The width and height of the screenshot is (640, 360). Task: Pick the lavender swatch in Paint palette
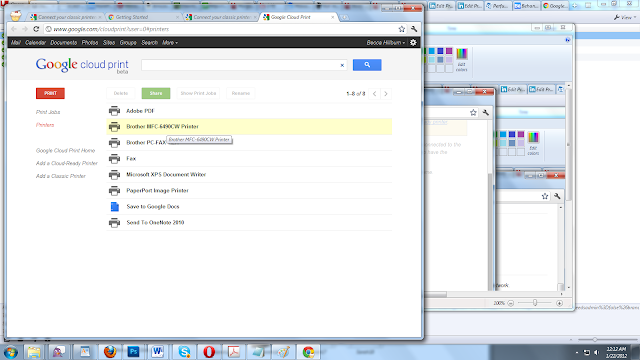point(449,60)
